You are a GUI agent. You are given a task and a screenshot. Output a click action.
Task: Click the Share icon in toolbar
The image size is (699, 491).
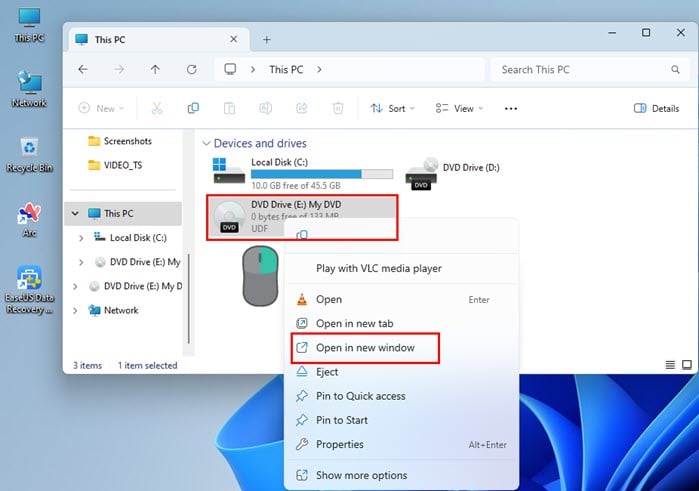tap(302, 108)
